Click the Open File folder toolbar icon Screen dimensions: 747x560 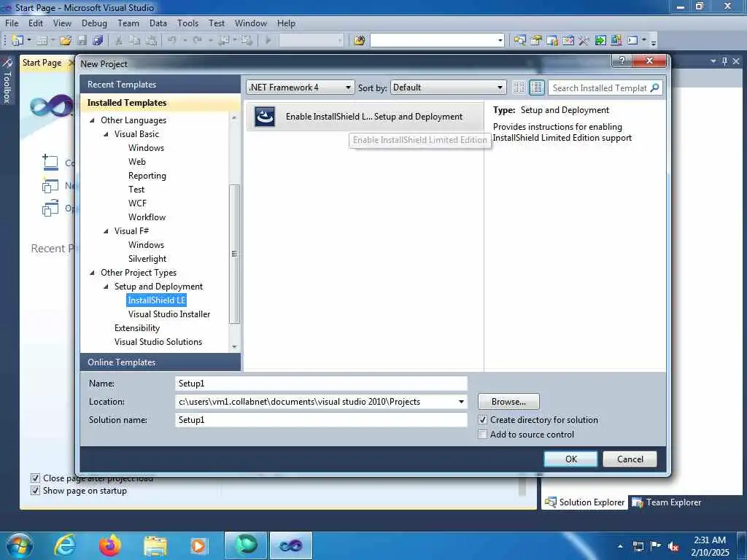(66, 41)
